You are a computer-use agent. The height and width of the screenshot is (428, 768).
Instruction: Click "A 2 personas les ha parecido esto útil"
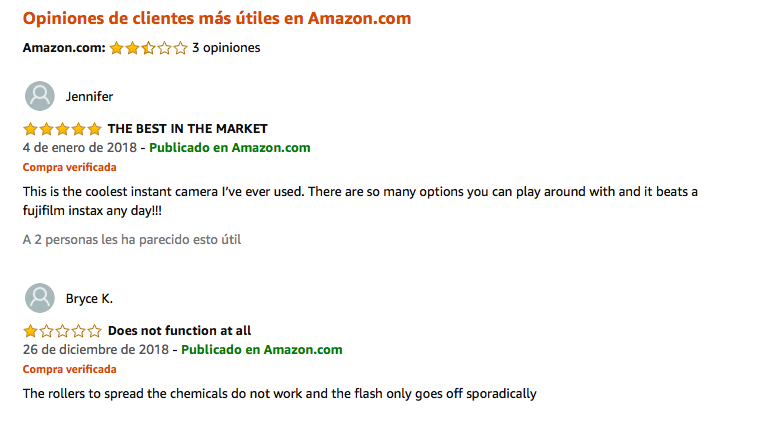click(x=132, y=240)
